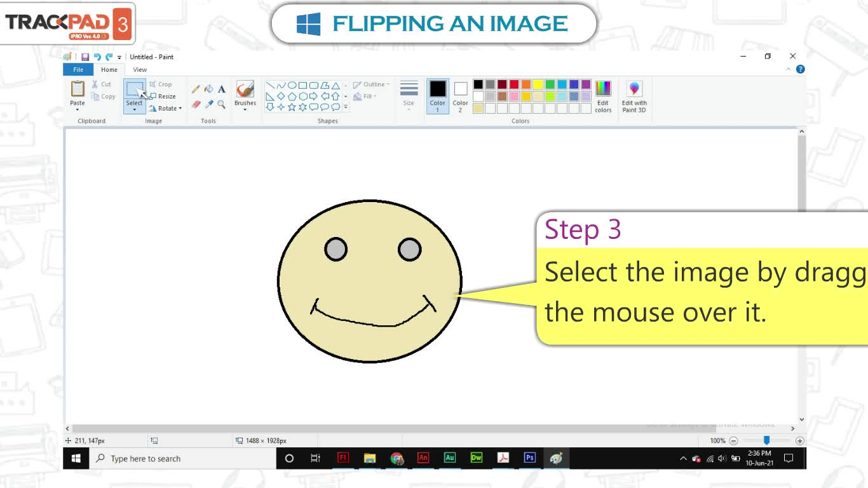Click the rectangular Select tool icon

[x=135, y=88]
